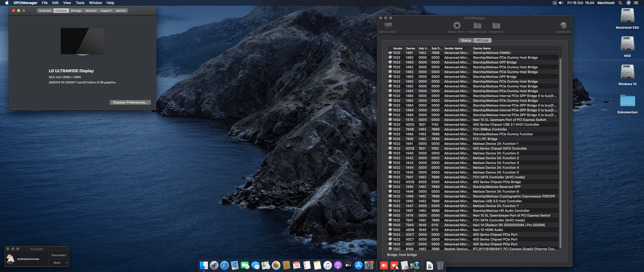Launch Launchpad from the dock
This screenshot has width=644, height=272.
click(214, 265)
